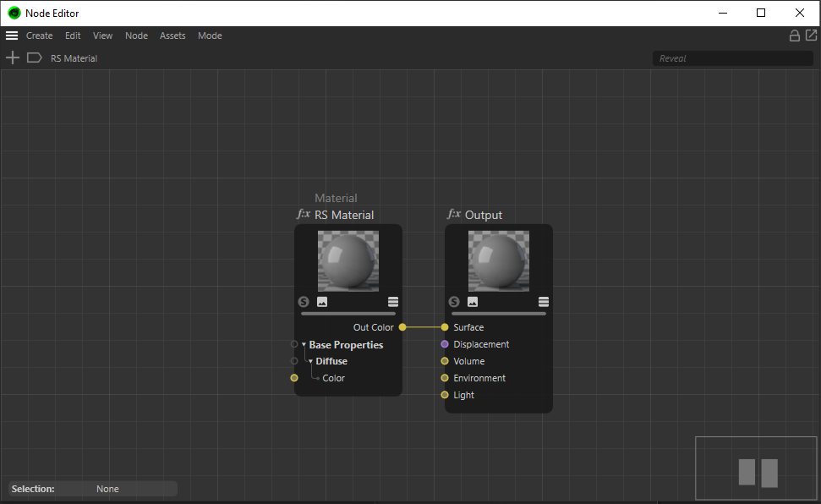
Task: Open port list icon on RS Material node
Action: click(x=393, y=302)
